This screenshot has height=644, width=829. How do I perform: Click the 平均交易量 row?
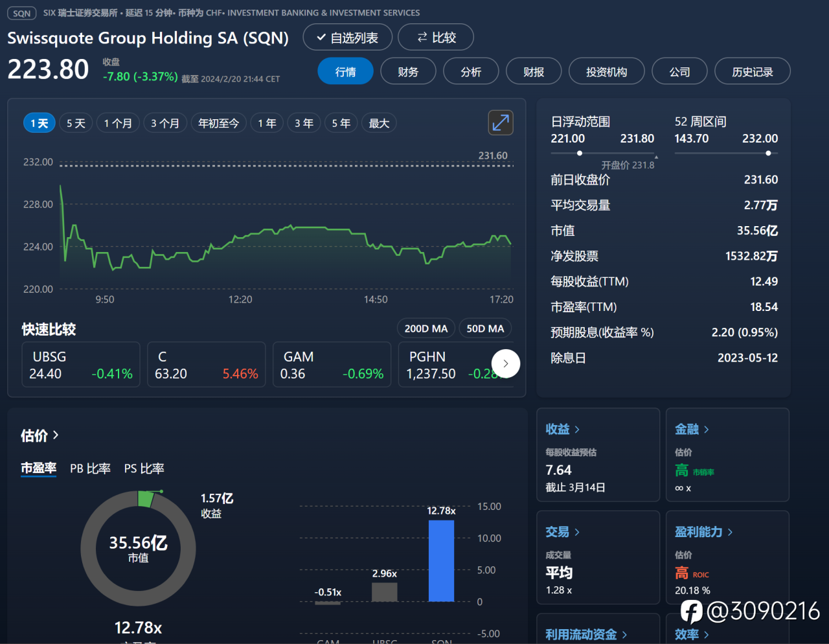point(664,205)
